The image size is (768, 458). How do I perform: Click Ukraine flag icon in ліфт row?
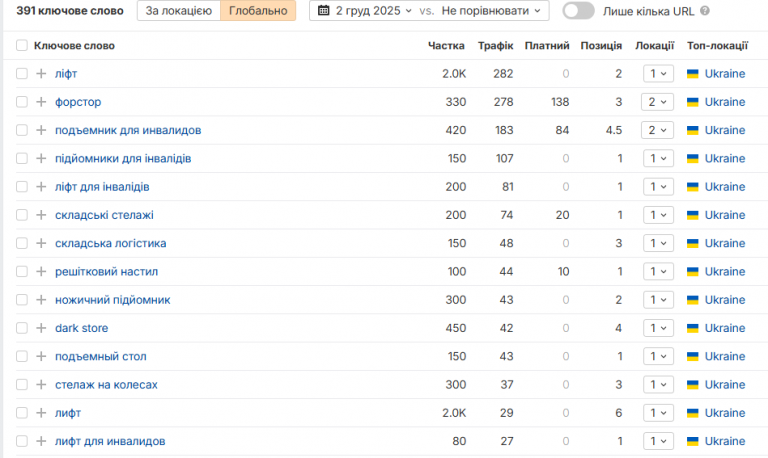(693, 74)
